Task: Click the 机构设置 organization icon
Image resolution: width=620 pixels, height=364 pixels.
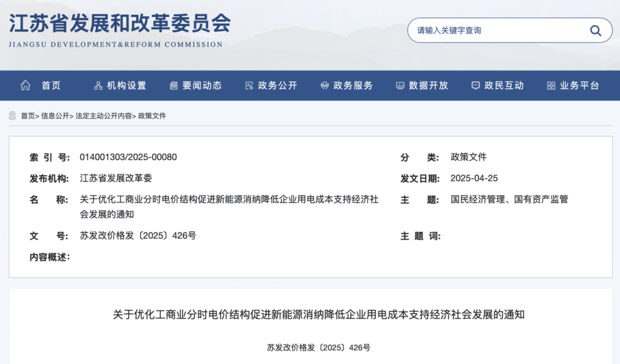Action: click(98, 85)
